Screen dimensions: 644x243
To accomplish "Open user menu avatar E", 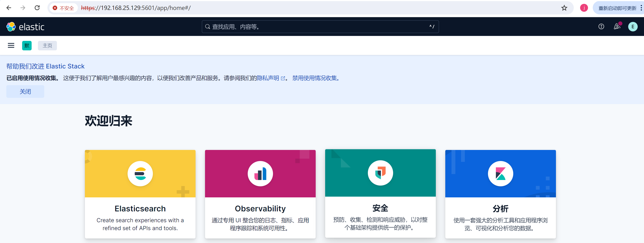I will [633, 26].
